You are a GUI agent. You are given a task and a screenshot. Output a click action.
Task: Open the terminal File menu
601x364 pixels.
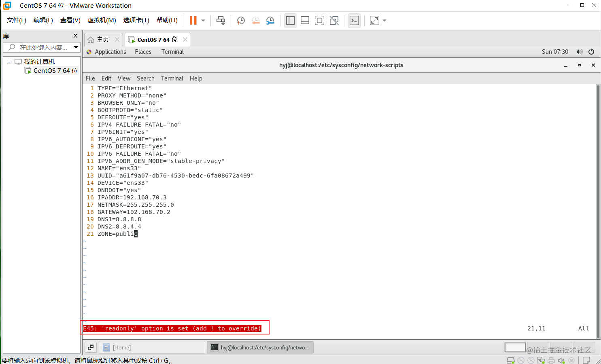90,78
